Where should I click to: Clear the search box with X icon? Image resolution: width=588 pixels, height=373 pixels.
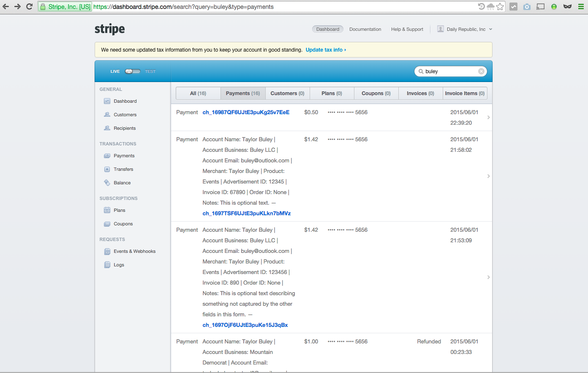481,71
